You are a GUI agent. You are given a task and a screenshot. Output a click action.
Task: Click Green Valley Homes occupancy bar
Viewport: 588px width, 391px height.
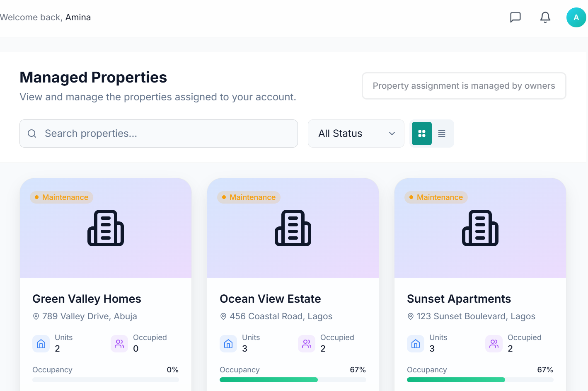coord(106,380)
